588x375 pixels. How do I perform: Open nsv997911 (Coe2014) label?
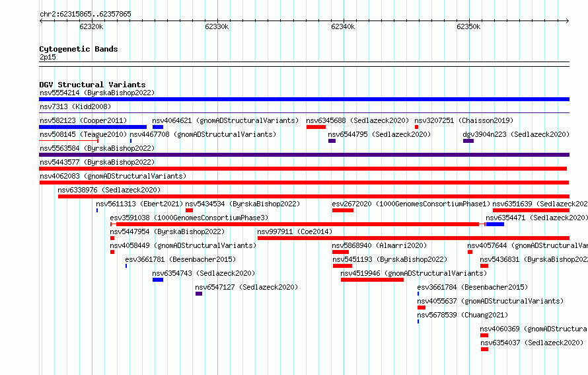pos(295,231)
